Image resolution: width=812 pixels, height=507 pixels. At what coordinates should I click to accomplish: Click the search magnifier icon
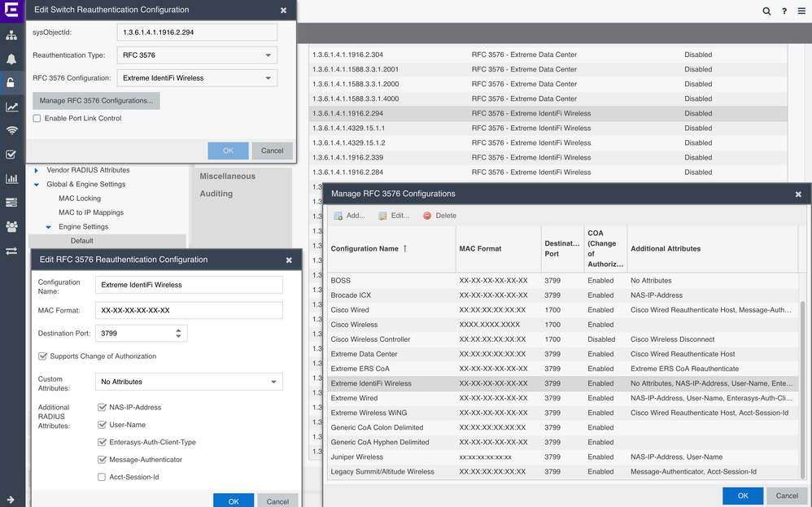(x=766, y=11)
